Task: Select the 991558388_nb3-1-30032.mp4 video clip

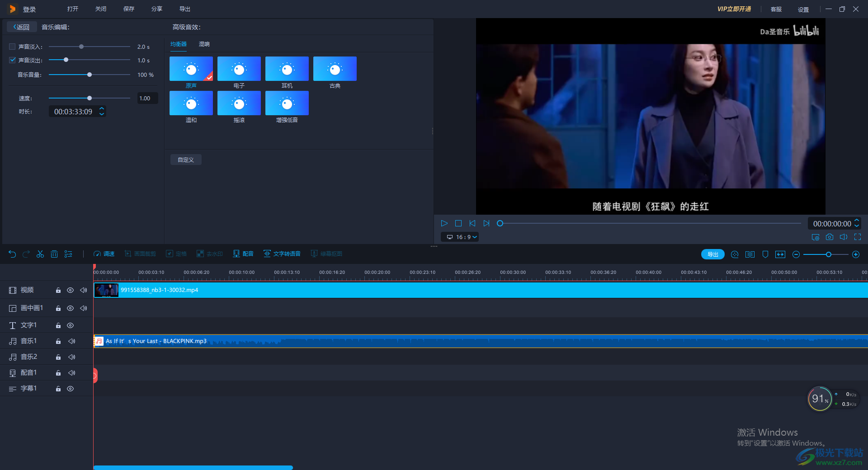Action: (481, 290)
